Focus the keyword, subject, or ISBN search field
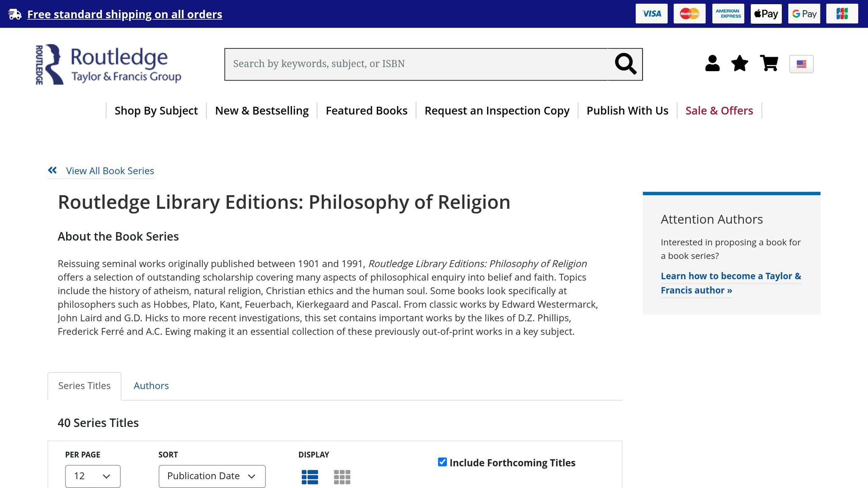The width and height of the screenshot is (868, 488). click(416, 64)
